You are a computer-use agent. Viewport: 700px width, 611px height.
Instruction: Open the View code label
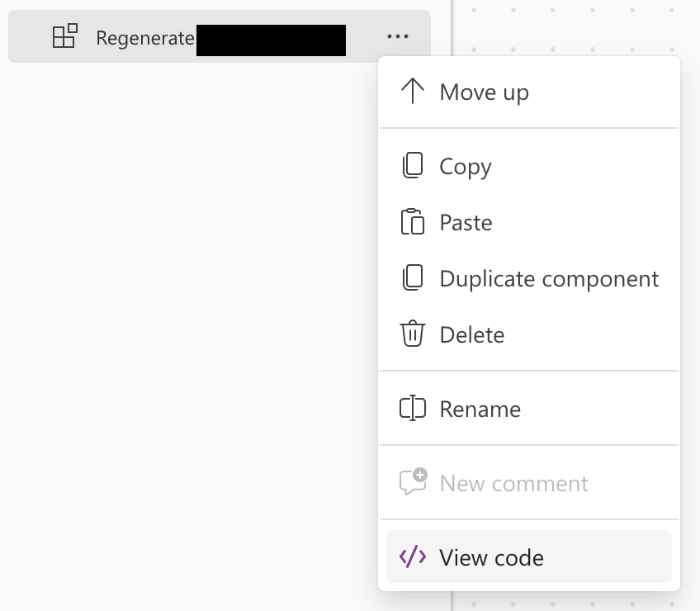[x=492, y=558]
